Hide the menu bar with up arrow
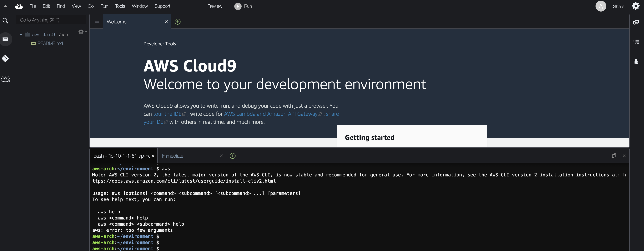Screen dimensions: 644x251 tap(5, 6)
